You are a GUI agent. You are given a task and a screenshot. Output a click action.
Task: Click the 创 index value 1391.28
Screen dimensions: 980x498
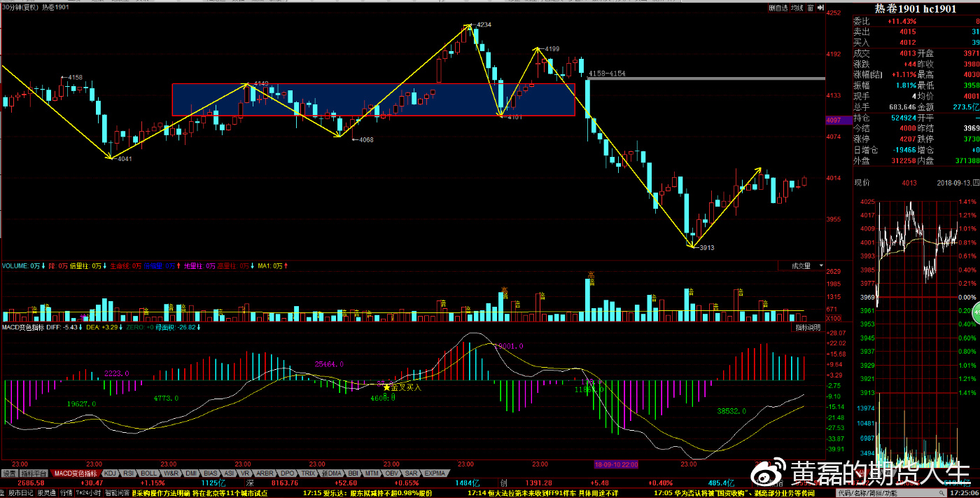539,483
